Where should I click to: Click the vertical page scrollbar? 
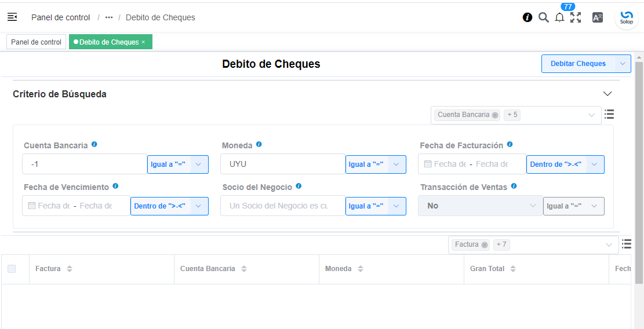click(639, 172)
